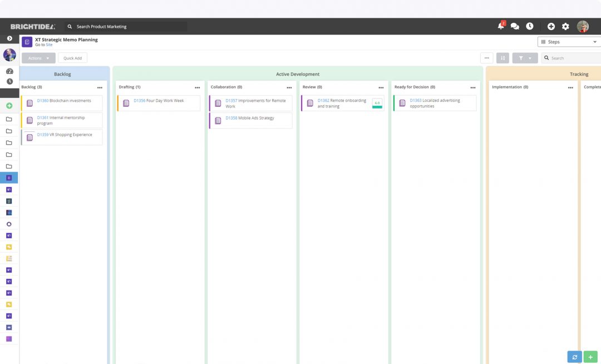Image resolution: width=601 pixels, height=364 pixels.
Task: Refresh the board using the teal refresh icon
Action: coord(574,357)
